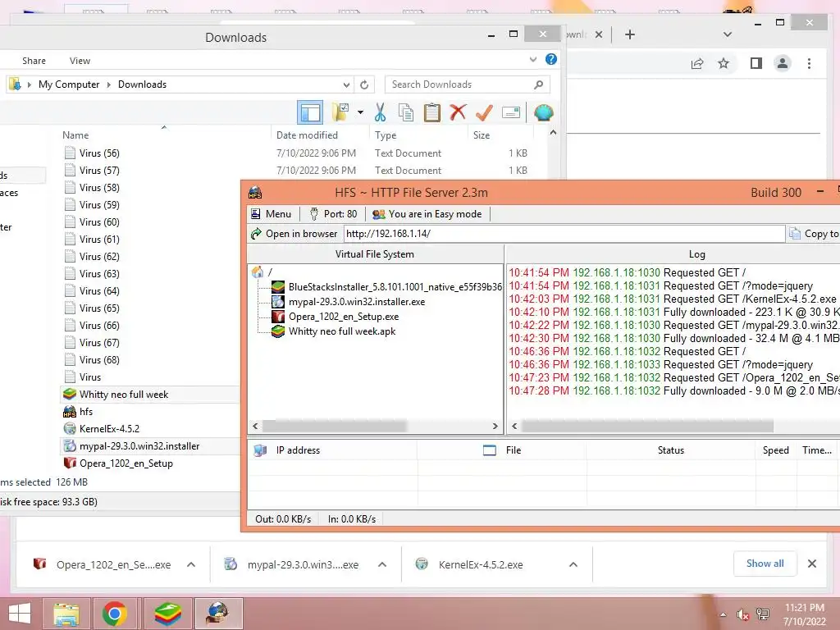The width and height of the screenshot is (840, 630).
Task: Open address bar history dropdown in Downloads
Action: click(346, 84)
